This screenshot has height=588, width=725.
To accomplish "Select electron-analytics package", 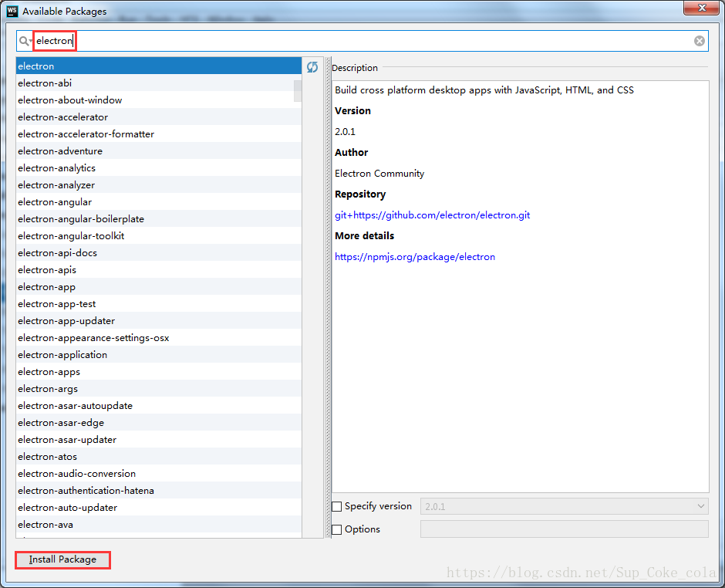I will point(159,168).
